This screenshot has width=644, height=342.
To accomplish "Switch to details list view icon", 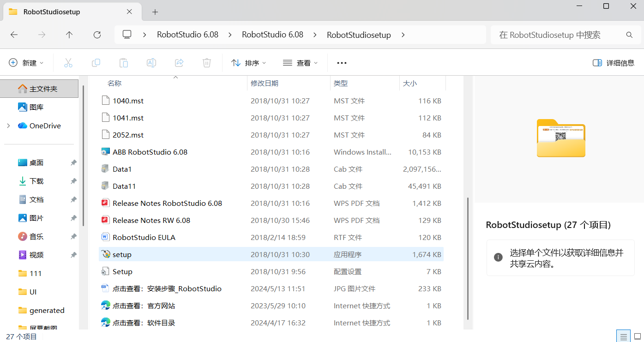I will pyautogui.click(x=623, y=336).
